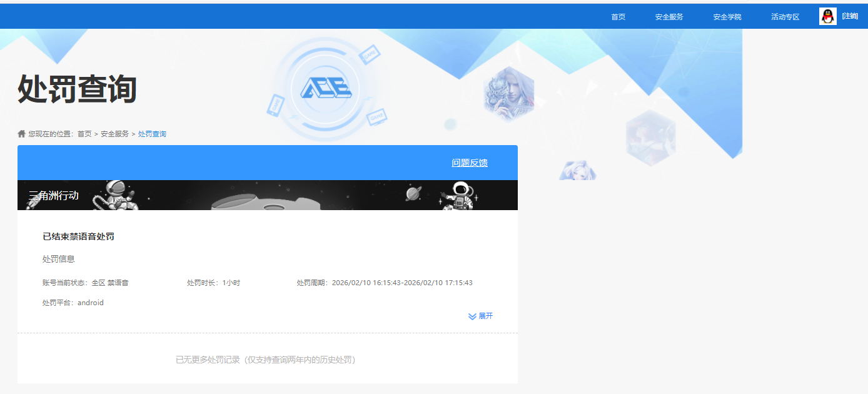Click the 安全服务 breadcrumb link
The image size is (868, 394).
(114, 133)
